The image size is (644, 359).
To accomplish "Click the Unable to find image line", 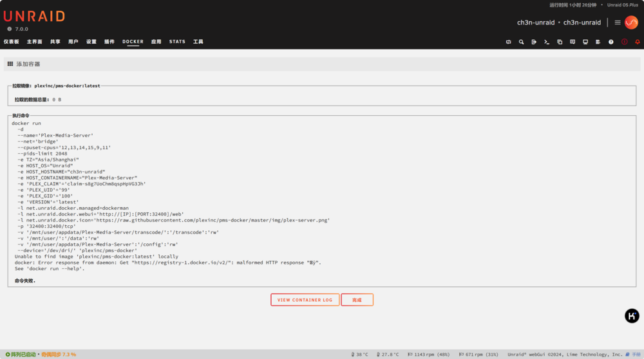I will [x=97, y=257].
